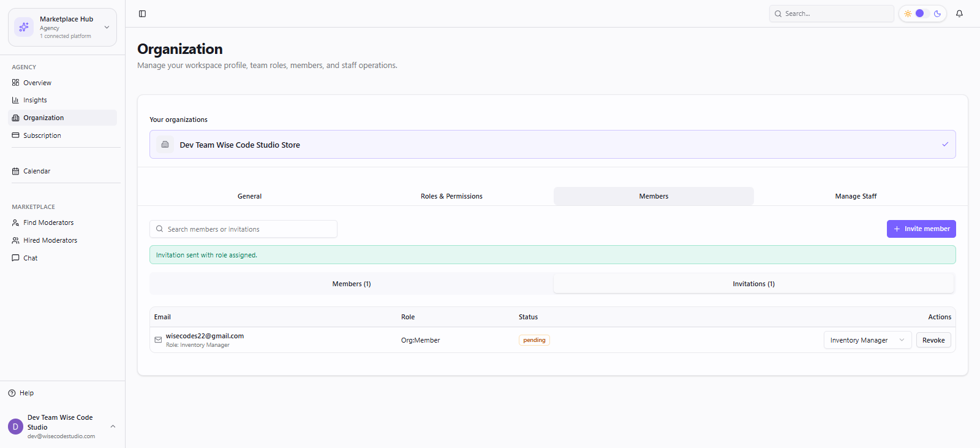Click envelope icon beside wisecodes22@gmail.com

158,340
